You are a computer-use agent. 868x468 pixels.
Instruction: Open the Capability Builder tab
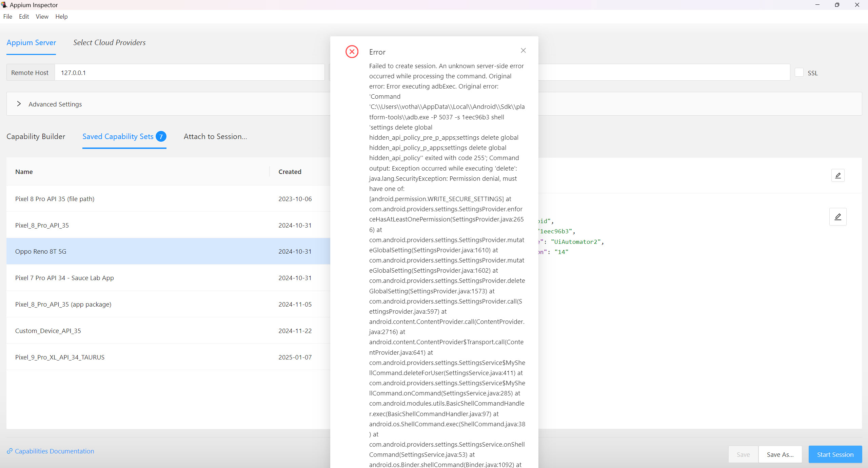[x=36, y=136]
